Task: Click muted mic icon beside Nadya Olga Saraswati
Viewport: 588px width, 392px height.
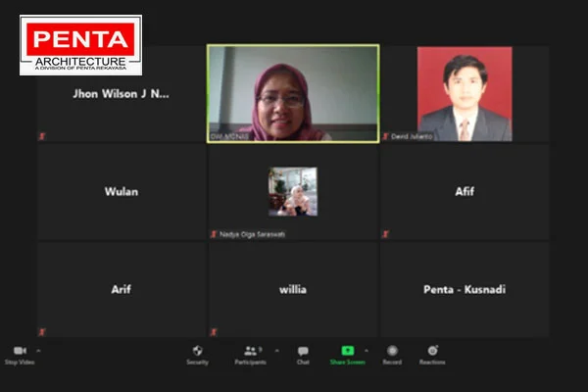Action: click(x=214, y=234)
